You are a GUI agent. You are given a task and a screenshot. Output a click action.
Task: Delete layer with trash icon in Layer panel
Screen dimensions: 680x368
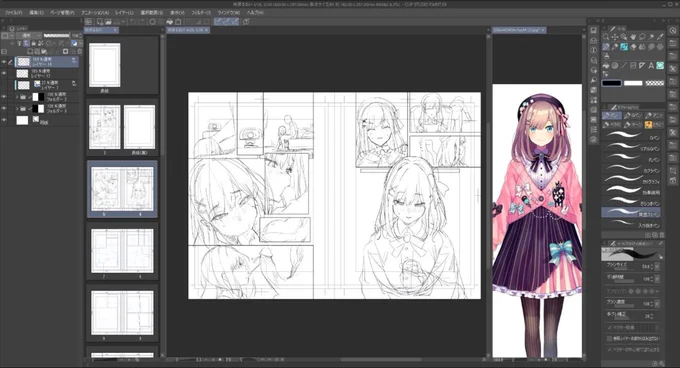click(80, 51)
